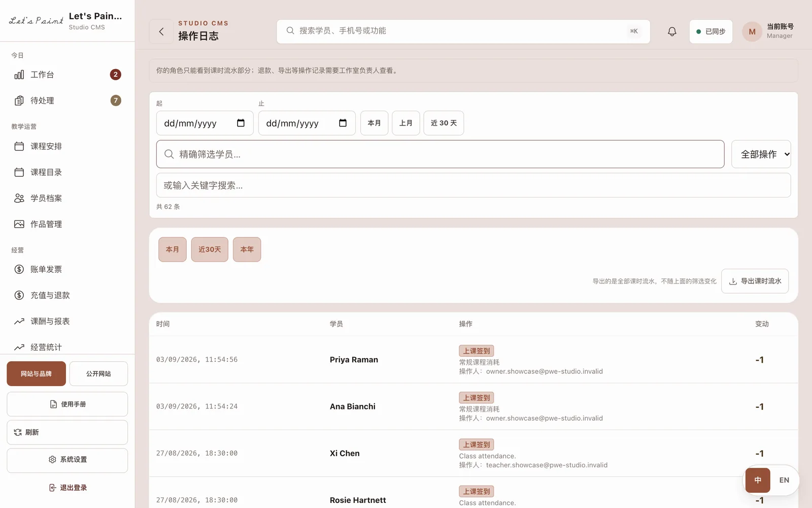This screenshot has width=812, height=508.
Task: Click 退出登录 to log out
Action: tap(67, 488)
